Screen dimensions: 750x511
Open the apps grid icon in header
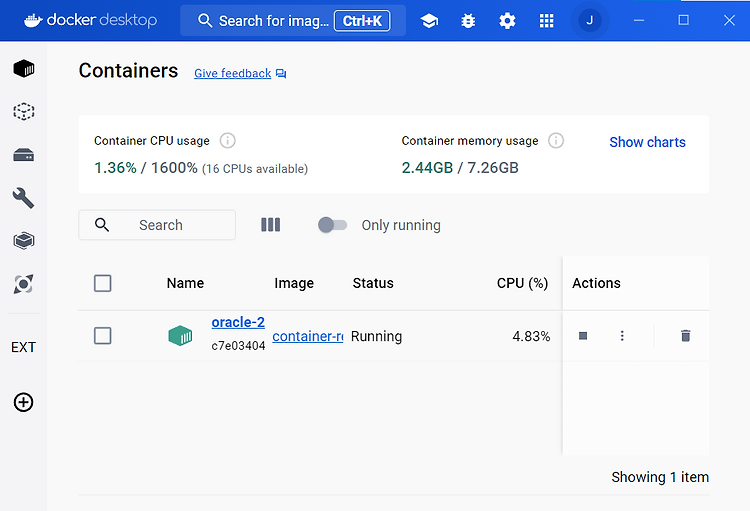pos(546,21)
